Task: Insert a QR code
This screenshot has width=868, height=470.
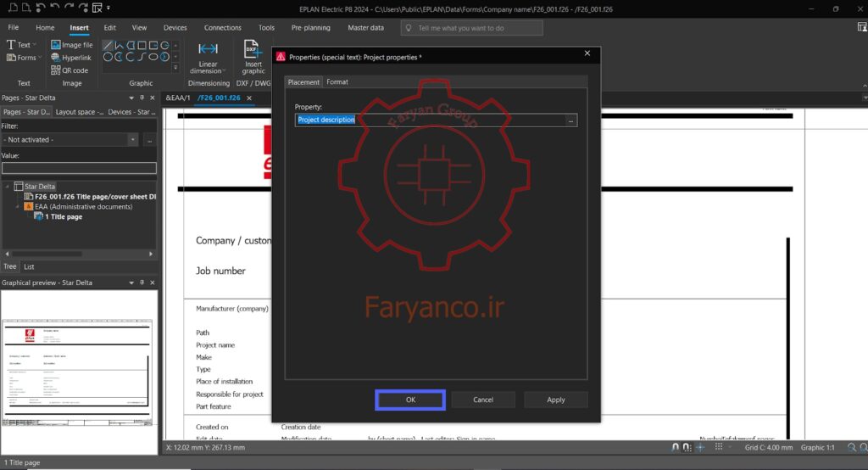Action: point(70,70)
